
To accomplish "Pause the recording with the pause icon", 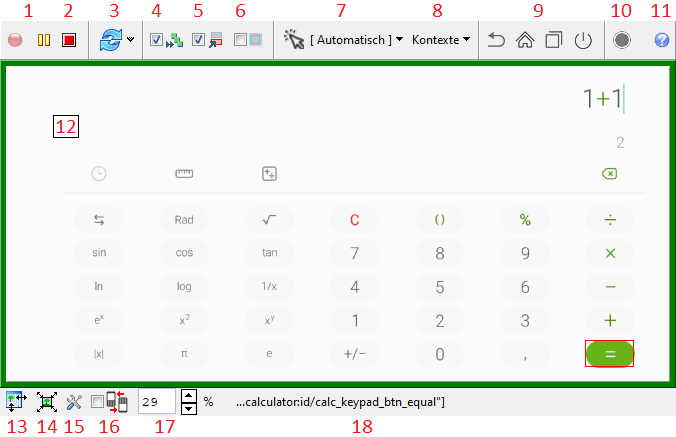I will tap(43, 41).
